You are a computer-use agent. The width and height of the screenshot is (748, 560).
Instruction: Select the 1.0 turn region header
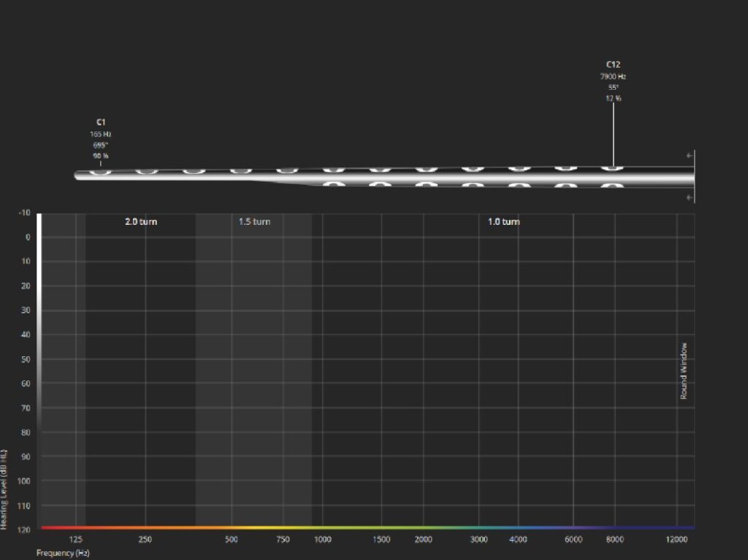coord(503,221)
